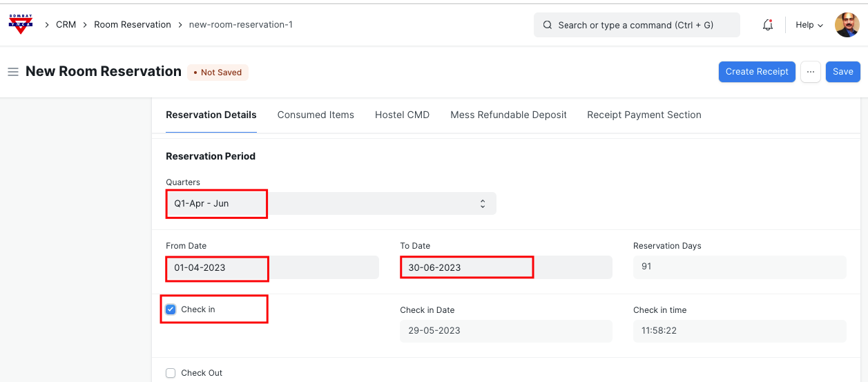The width and height of the screenshot is (868, 382).
Task: Expand the Help menu
Action: [x=809, y=25]
